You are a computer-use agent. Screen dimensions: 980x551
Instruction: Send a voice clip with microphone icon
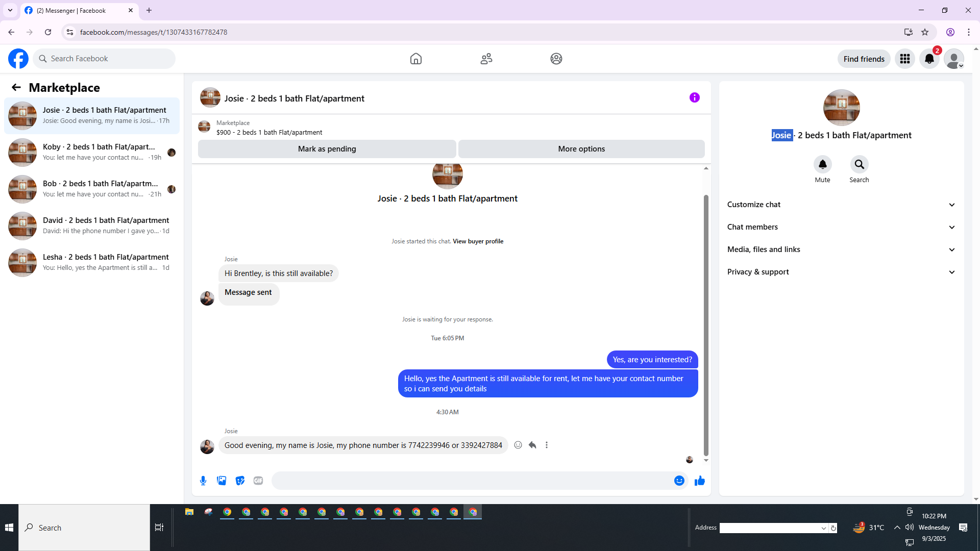point(203,481)
